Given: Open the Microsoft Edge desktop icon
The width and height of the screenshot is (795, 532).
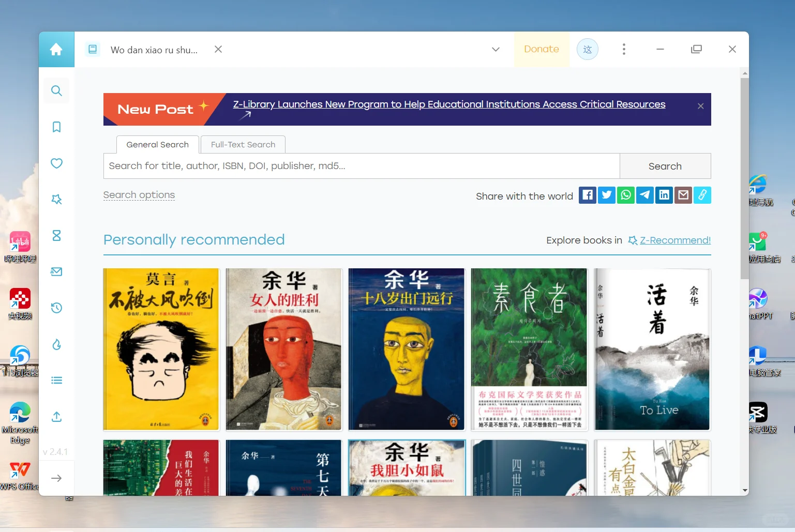Looking at the screenshot, I should pos(20,423).
